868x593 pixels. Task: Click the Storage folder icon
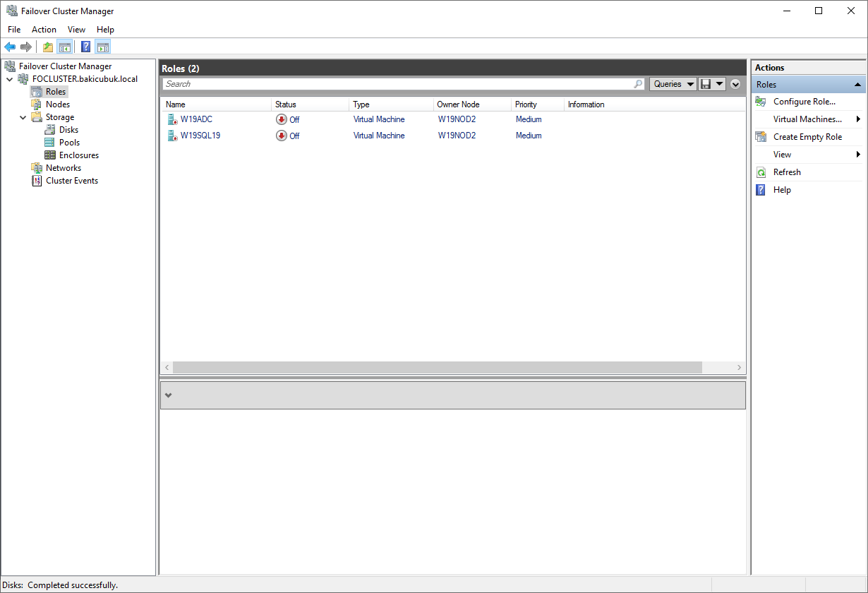pyautogui.click(x=37, y=117)
